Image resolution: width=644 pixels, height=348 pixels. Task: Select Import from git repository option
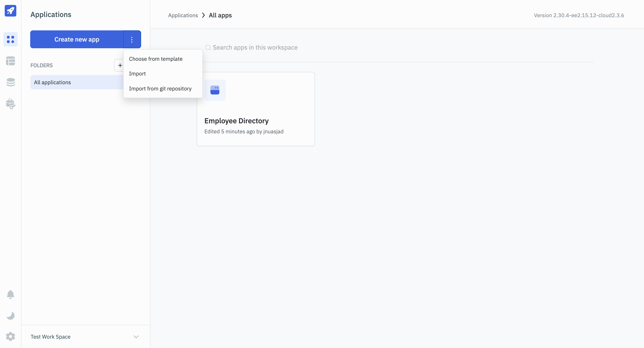tap(160, 88)
